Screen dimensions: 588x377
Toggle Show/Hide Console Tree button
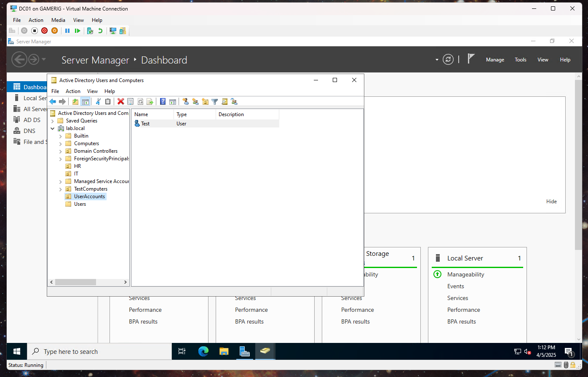[x=85, y=101]
